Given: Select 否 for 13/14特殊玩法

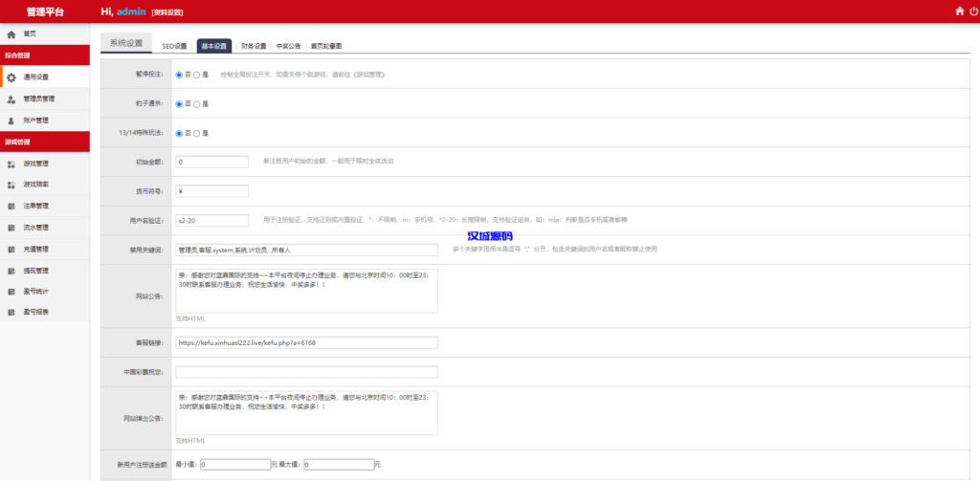Looking at the screenshot, I should [x=179, y=133].
